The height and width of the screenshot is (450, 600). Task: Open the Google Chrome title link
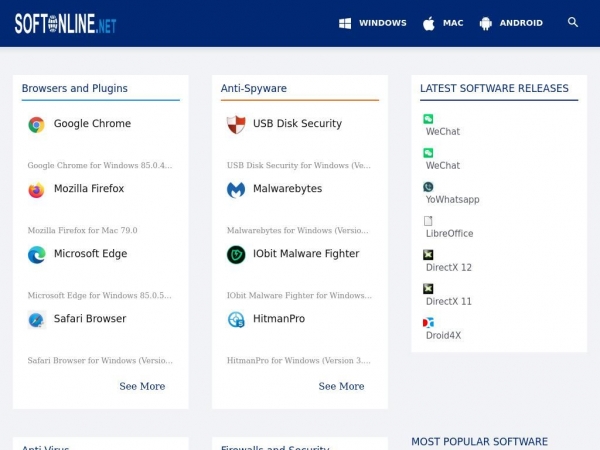92,124
